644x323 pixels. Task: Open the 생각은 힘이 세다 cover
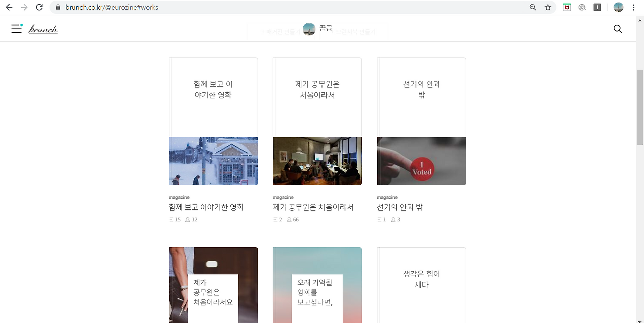[x=422, y=285]
